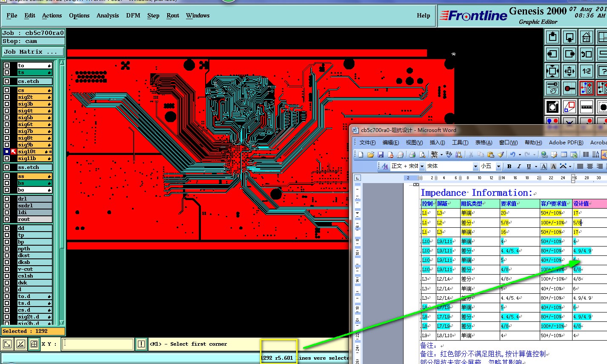This screenshot has width=607, height=364.
Task: Click the diagonal arrow icon beside X Y
Action: (x=7, y=344)
